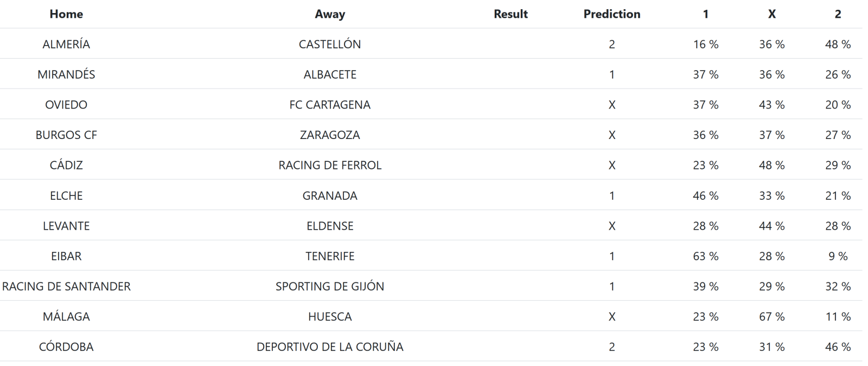Click the Home column header
Viewport: 868px width, 366px height.
click(x=66, y=14)
